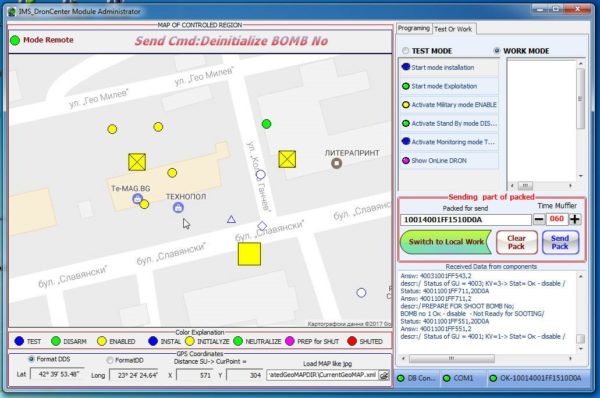Select the large solid yellow square marker
This screenshot has height=398, width=600.
pos(249,254)
